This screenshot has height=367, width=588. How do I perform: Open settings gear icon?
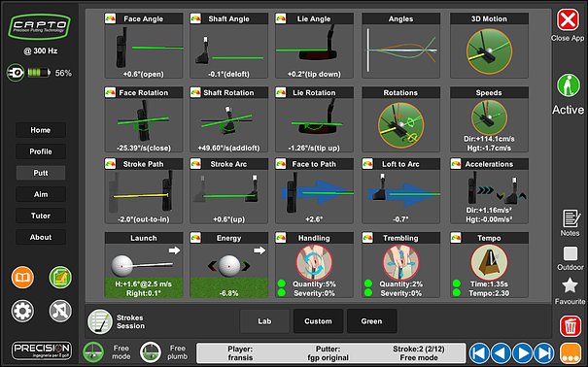click(22, 311)
